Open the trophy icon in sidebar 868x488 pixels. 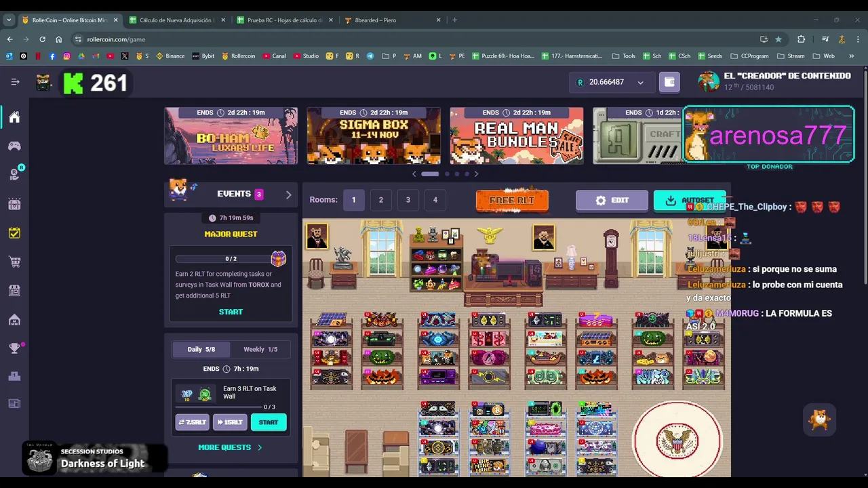pos(14,348)
